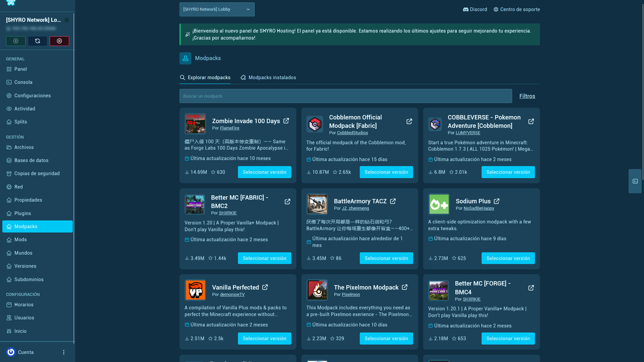644x362 pixels.
Task: Open BattleArmory TACZ external link icon
Action: click(x=393, y=201)
